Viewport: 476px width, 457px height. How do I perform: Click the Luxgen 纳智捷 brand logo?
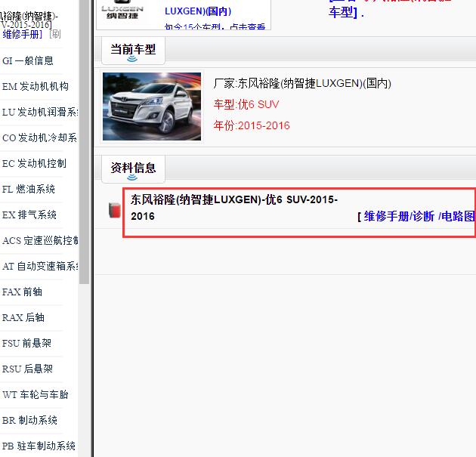pos(122,11)
